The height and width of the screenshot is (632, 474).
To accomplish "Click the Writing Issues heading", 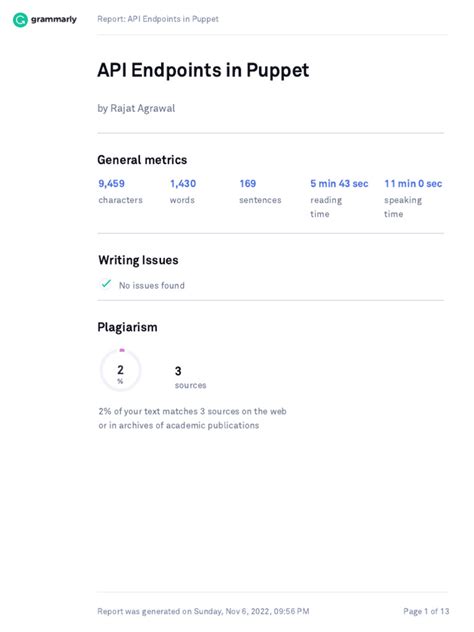I will coord(138,260).
